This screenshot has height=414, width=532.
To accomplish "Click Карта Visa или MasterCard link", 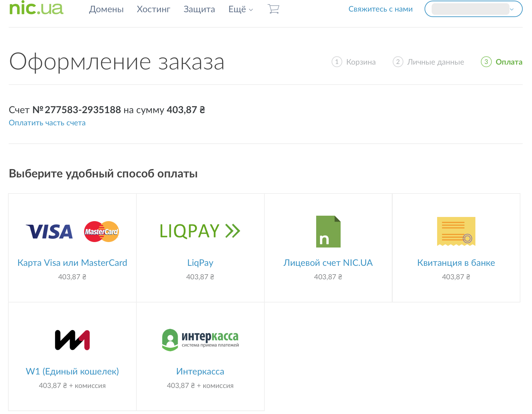I will coord(72,263).
